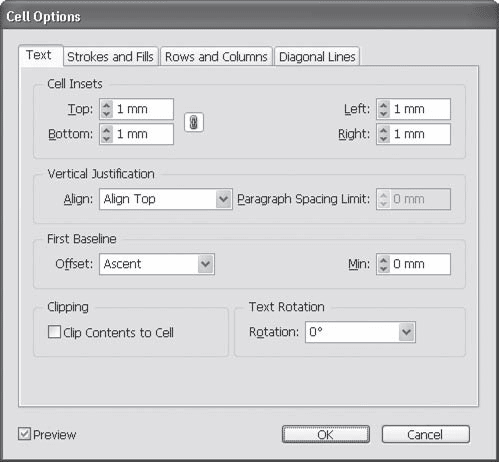Decrease the Right inset with down arrow

coord(384,139)
